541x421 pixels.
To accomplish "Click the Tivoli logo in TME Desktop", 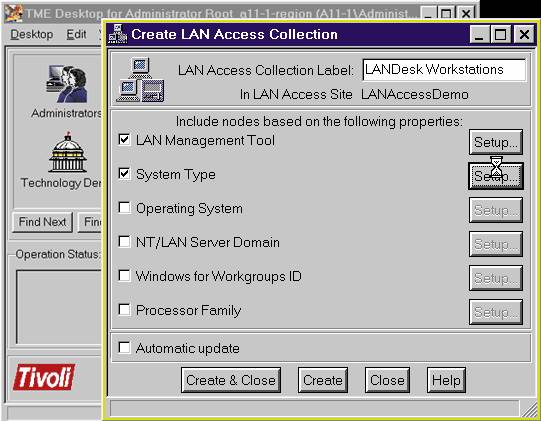I will click(x=44, y=377).
